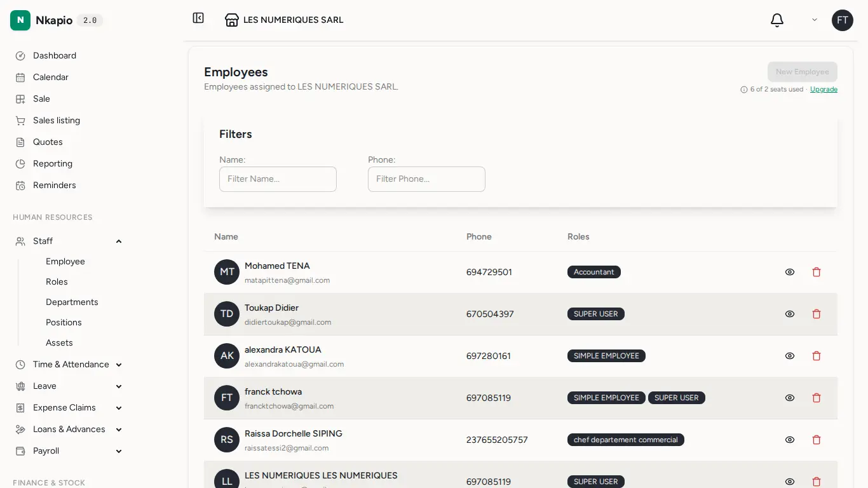The width and height of the screenshot is (868, 488).
Task: Click the Dashboard gauge icon
Action: click(20, 56)
